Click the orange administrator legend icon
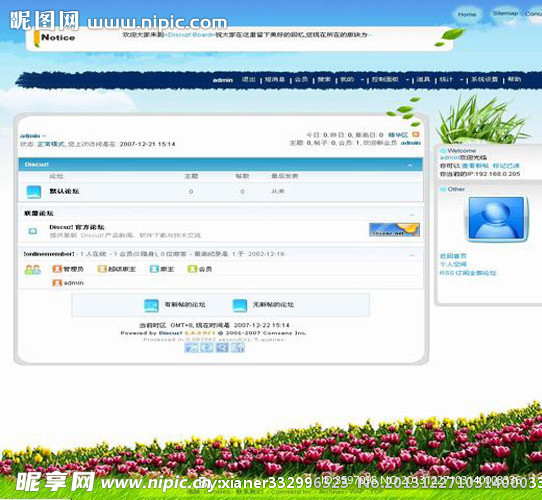 pos(57,269)
